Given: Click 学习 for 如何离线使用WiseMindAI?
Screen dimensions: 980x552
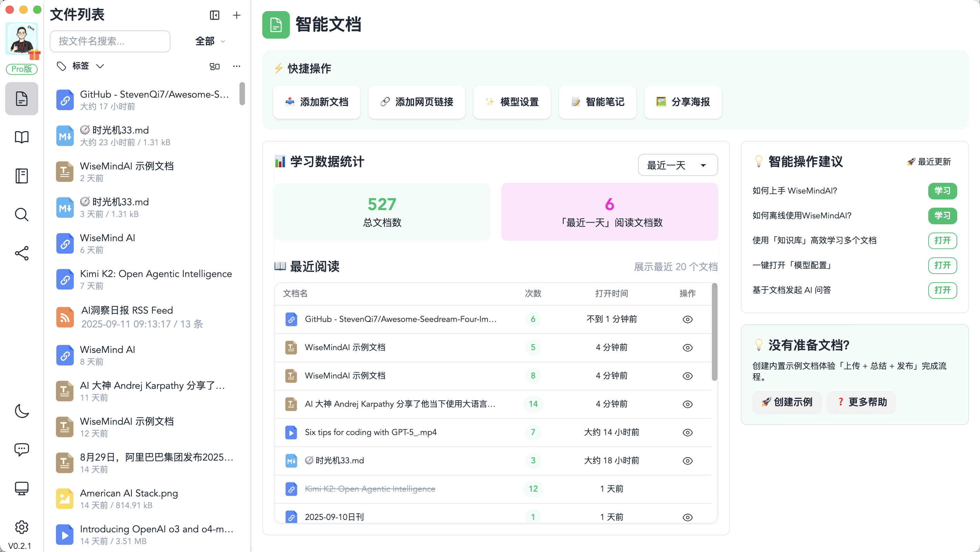Looking at the screenshot, I should [942, 216].
